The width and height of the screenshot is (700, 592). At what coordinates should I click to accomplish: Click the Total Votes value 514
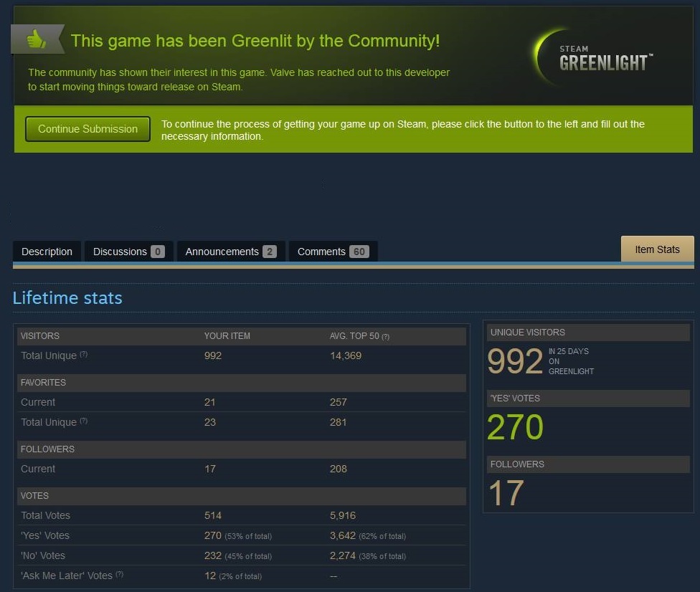click(x=213, y=515)
